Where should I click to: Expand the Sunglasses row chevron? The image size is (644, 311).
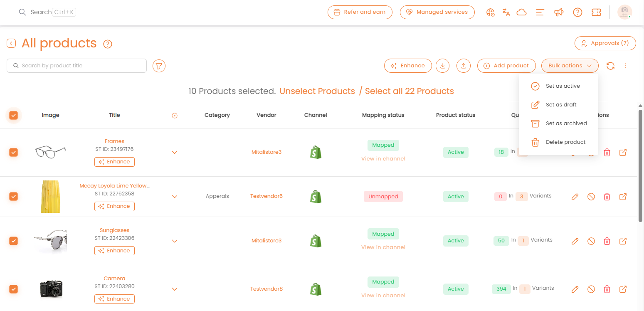point(175,241)
